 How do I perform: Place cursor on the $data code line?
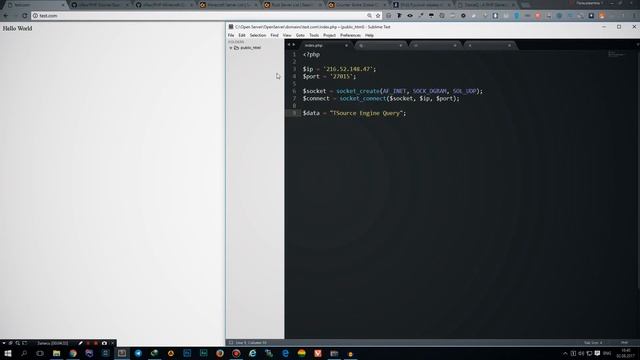click(354, 113)
